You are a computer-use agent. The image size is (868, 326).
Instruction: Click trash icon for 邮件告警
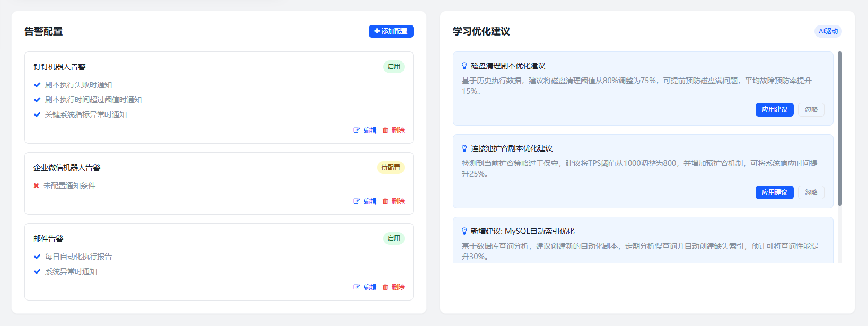[x=385, y=287]
